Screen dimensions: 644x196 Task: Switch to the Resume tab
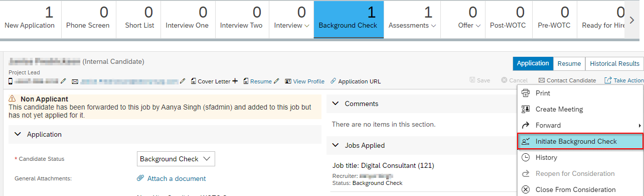(569, 63)
